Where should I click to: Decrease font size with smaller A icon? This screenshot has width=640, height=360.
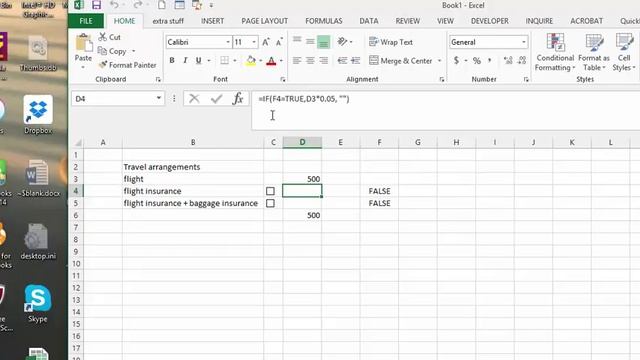(x=279, y=42)
